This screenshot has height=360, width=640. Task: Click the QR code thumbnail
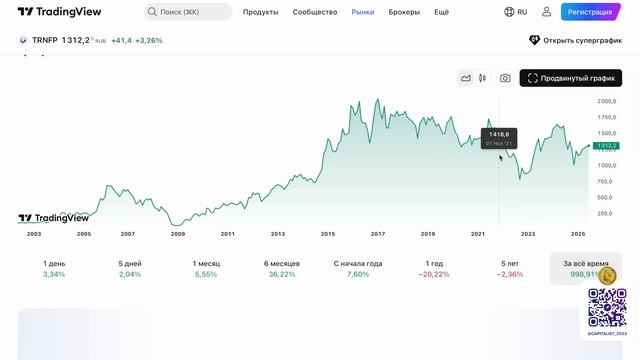click(607, 308)
